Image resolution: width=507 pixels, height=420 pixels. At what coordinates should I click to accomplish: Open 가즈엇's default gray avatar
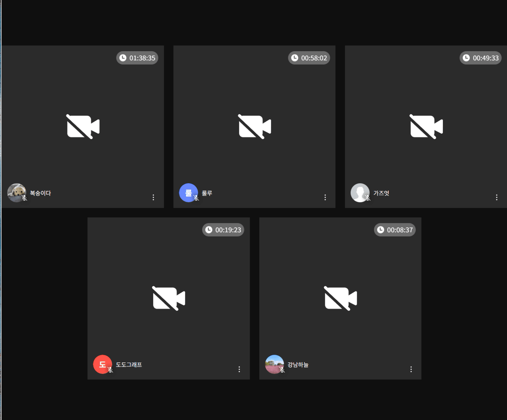(360, 193)
